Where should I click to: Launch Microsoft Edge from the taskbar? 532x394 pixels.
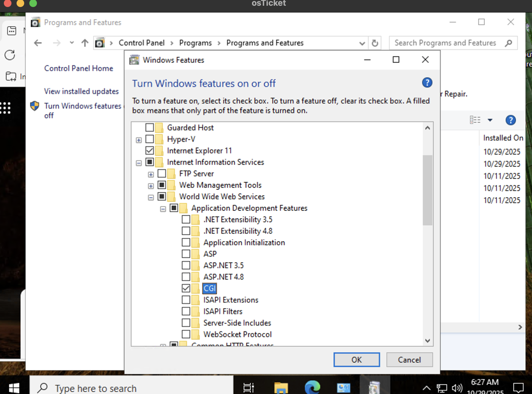312,388
